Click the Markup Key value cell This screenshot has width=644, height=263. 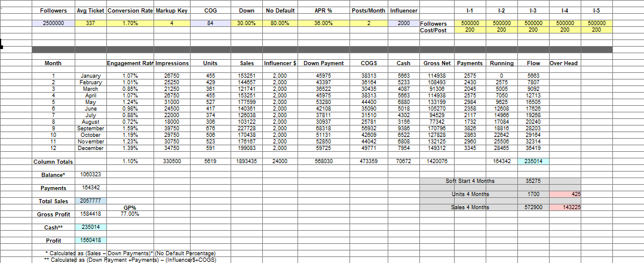point(171,23)
